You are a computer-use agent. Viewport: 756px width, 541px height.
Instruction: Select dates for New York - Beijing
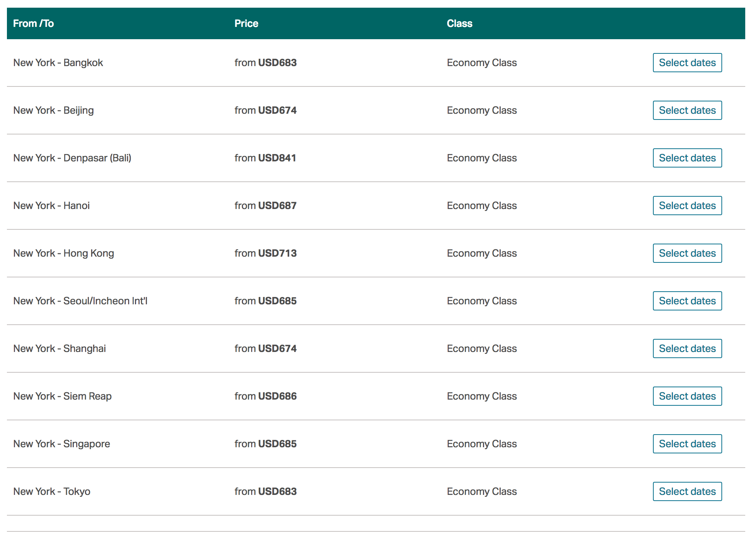coord(687,110)
